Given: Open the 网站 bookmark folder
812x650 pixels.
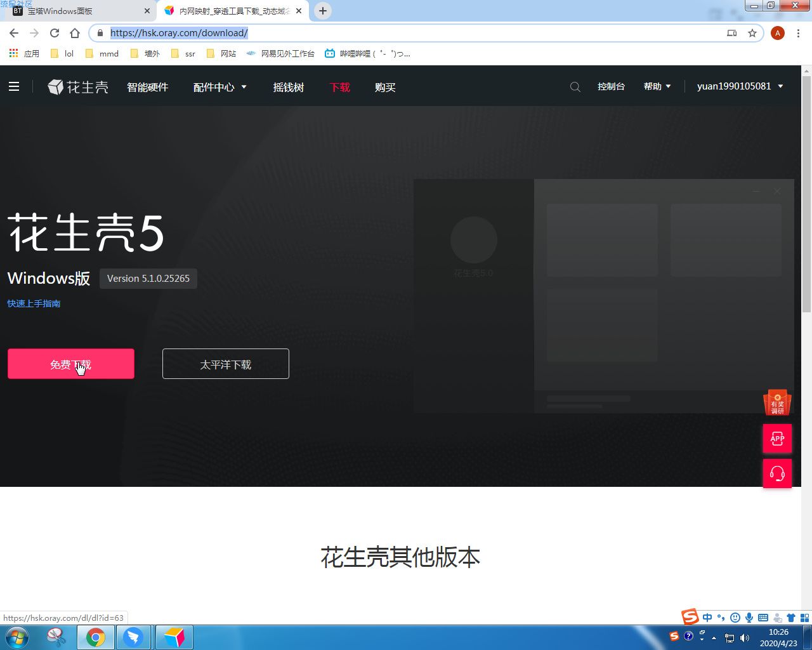Looking at the screenshot, I should click(x=221, y=53).
